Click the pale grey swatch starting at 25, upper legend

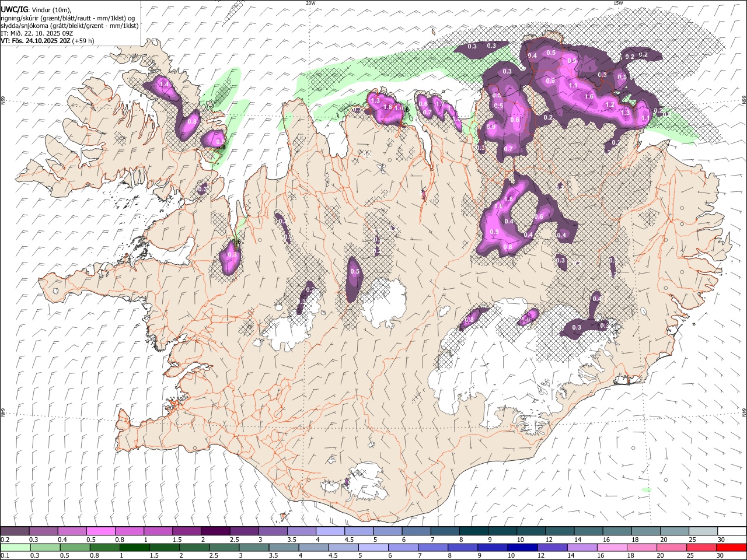703,531
